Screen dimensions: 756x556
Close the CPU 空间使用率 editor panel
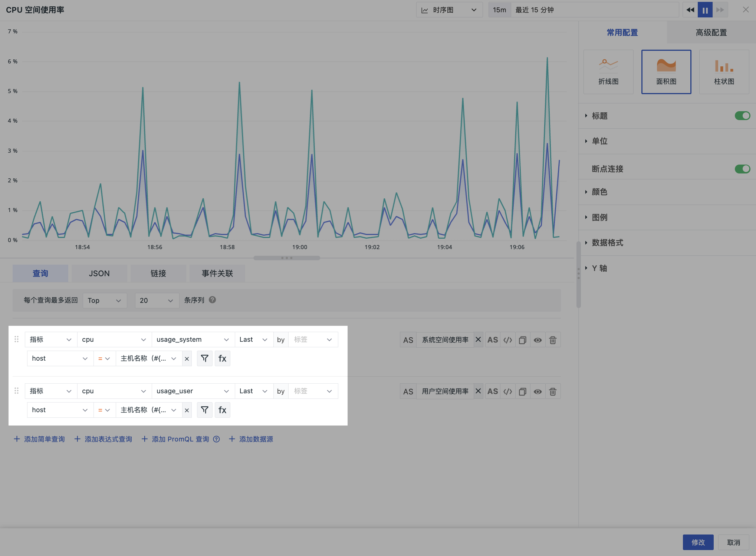(746, 10)
